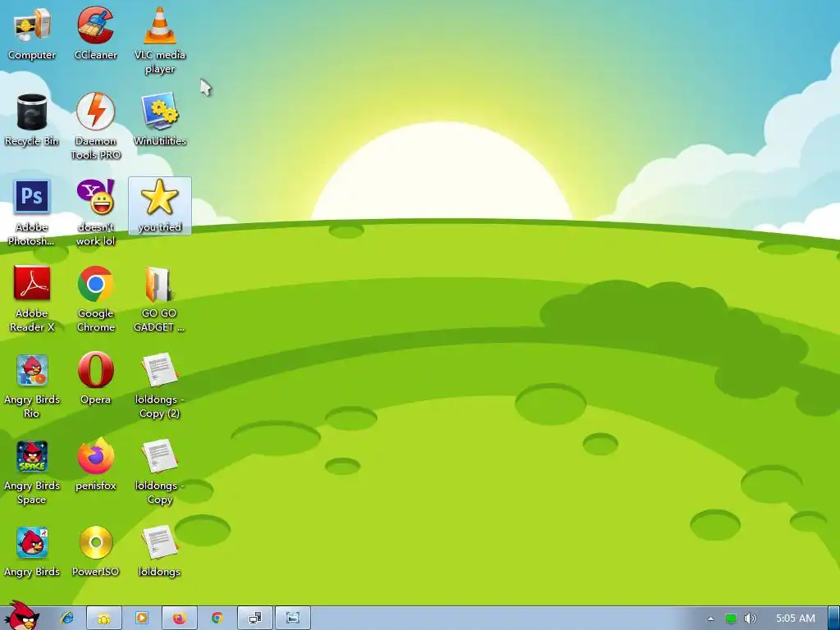
Task: Select the CCleaner desktop shortcut
Action: pyautogui.click(x=95, y=34)
